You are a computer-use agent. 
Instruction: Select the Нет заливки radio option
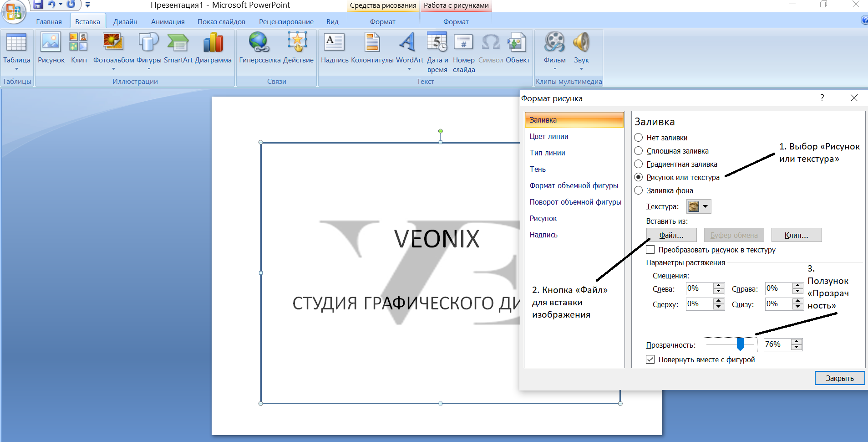pos(639,138)
